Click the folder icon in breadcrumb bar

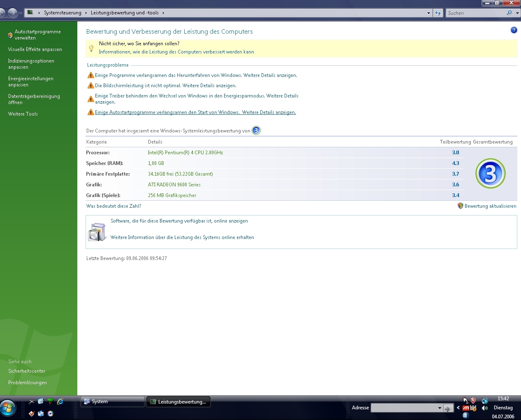(x=30, y=12)
